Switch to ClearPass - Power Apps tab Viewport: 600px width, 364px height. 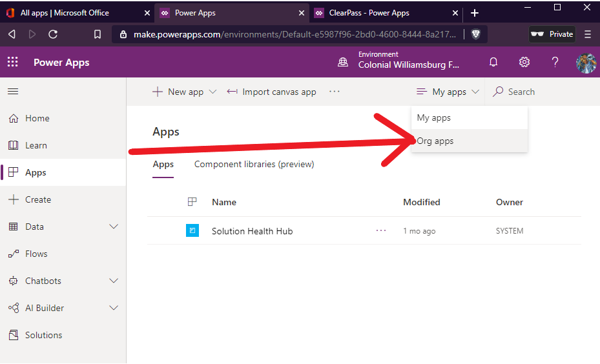point(369,13)
